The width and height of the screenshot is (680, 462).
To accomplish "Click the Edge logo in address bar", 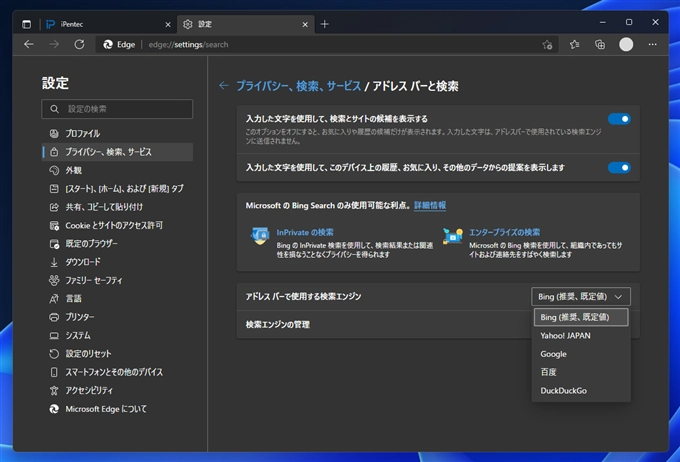I will pyautogui.click(x=108, y=44).
